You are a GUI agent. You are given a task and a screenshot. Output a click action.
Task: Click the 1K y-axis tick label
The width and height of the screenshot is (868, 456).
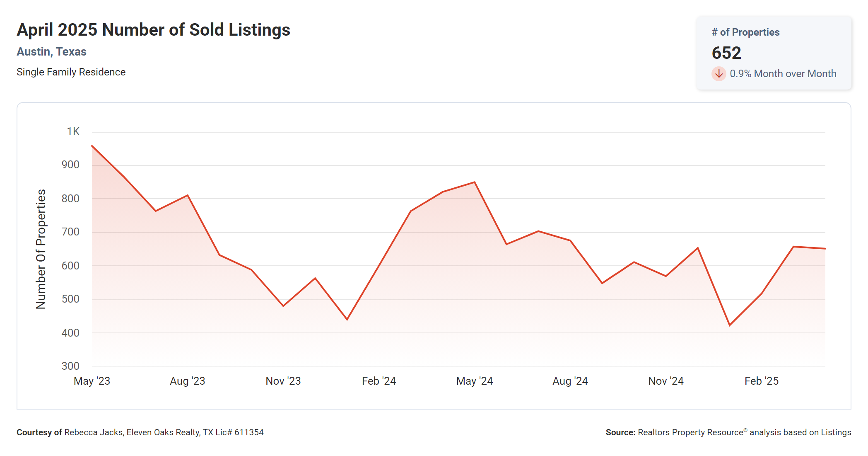(x=73, y=132)
